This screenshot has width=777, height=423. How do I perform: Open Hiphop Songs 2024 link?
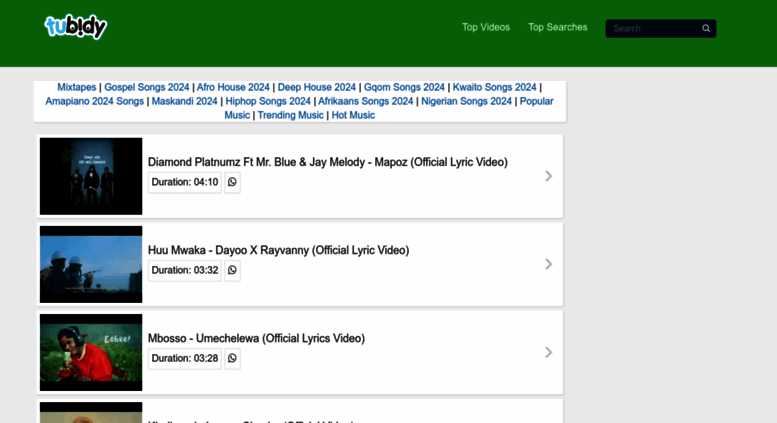268,101
